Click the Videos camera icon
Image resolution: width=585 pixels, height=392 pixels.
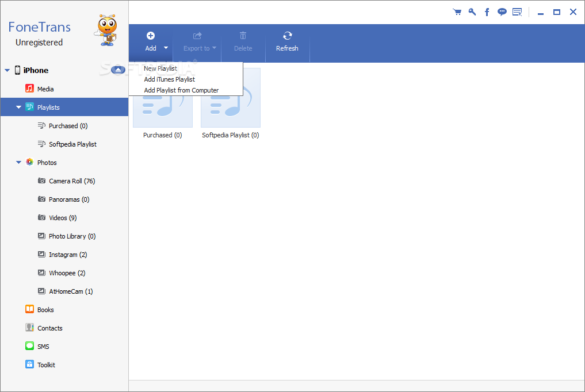(42, 218)
